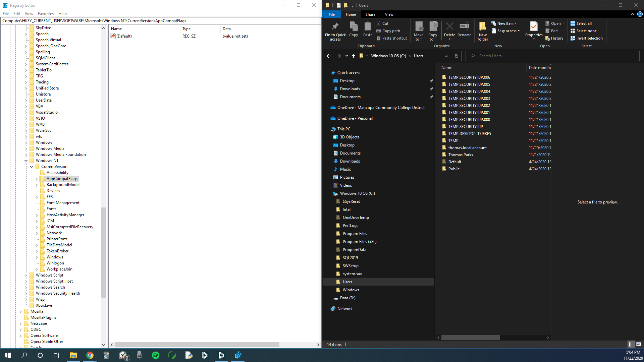This screenshot has height=362, width=644.
Task: Create a New folder
Action: (483, 31)
